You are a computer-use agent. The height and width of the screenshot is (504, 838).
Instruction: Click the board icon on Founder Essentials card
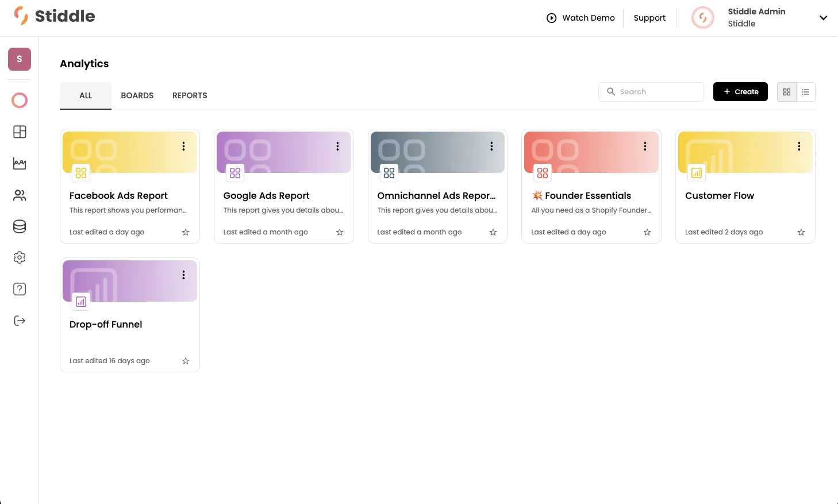coord(543,173)
